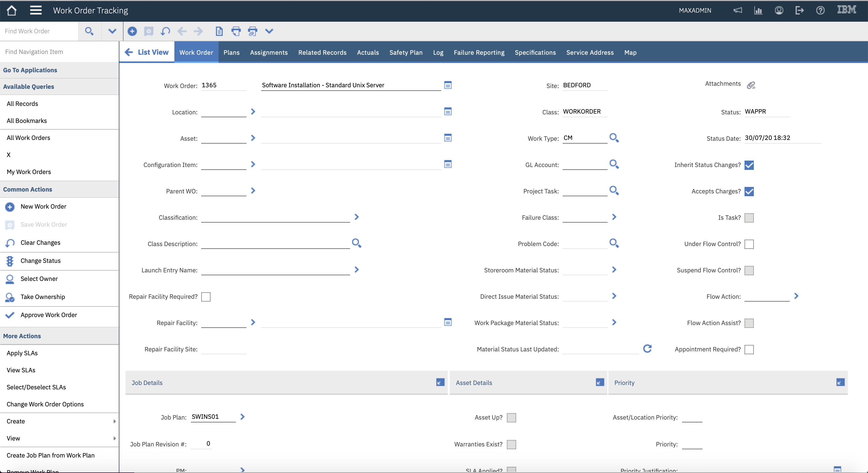Click the Print toolbar icon

236,31
